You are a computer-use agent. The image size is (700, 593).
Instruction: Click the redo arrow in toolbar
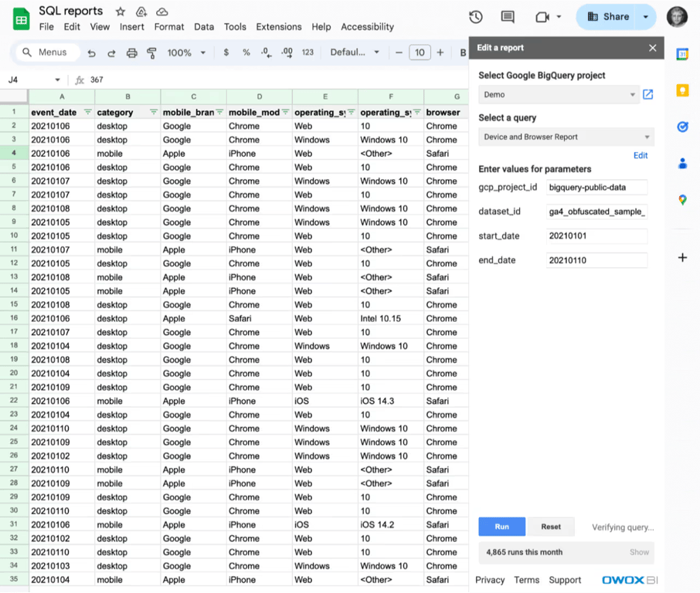pyautogui.click(x=111, y=53)
